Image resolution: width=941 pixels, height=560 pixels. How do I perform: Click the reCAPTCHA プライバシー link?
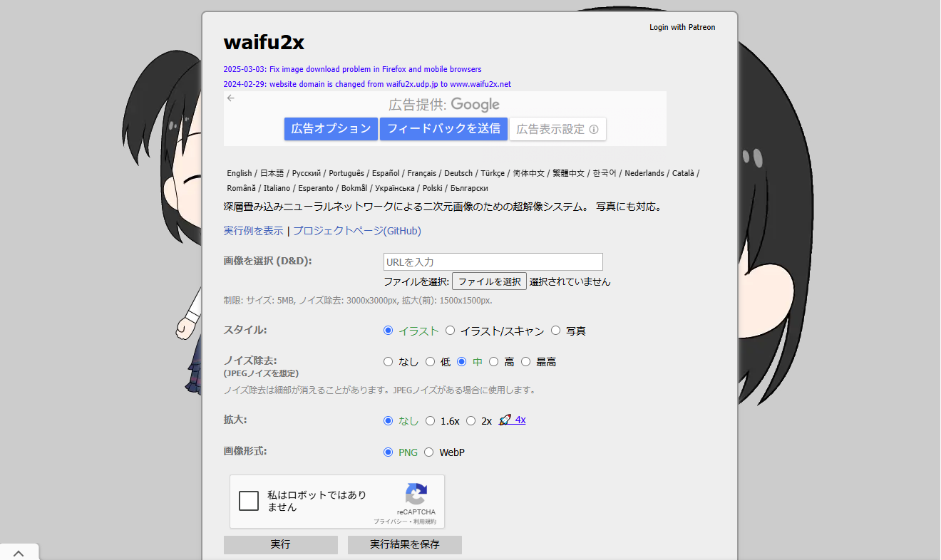pos(391,522)
